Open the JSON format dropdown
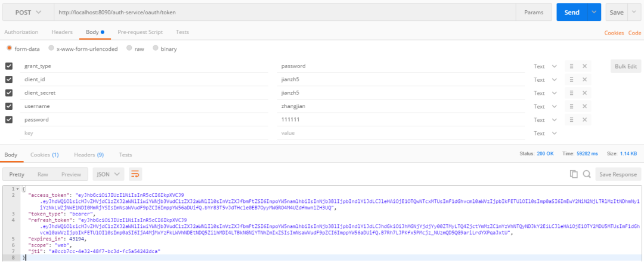 click(108, 174)
